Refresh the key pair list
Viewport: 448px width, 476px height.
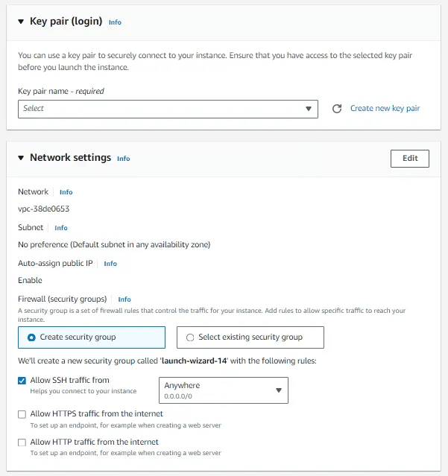pos(336,109)
